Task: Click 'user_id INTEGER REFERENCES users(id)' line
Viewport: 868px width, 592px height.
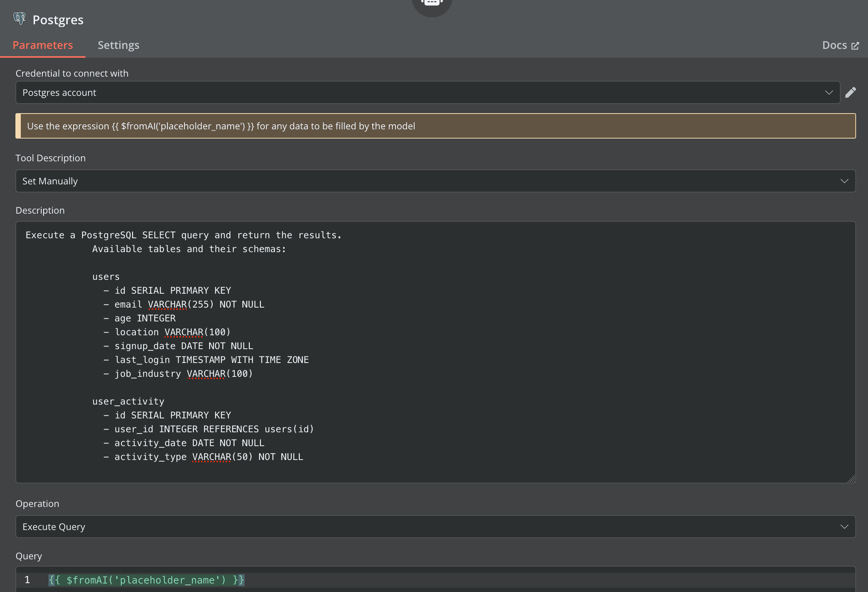Action: click(x=209, y=429)
